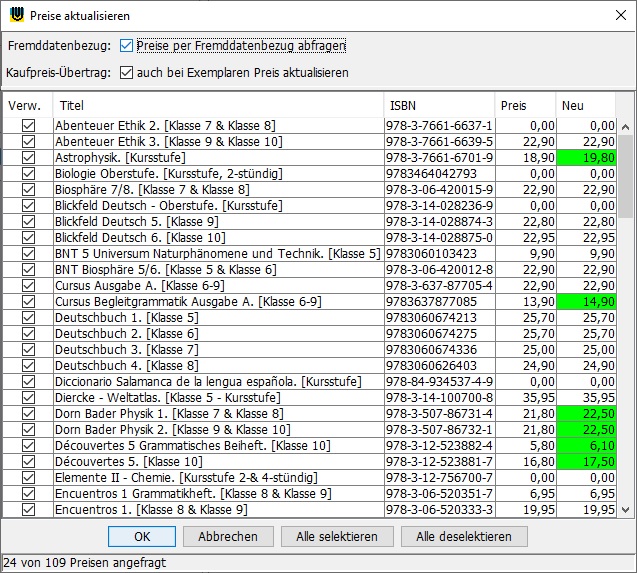Sort the table by the Titel column
The image size is (637, 573).
(x=218, y=105)
